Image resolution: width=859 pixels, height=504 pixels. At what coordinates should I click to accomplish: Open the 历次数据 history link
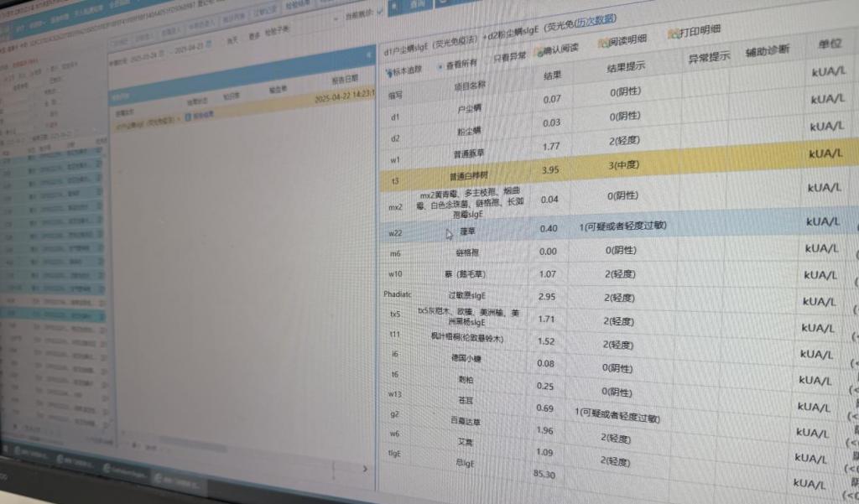[596, 21]
